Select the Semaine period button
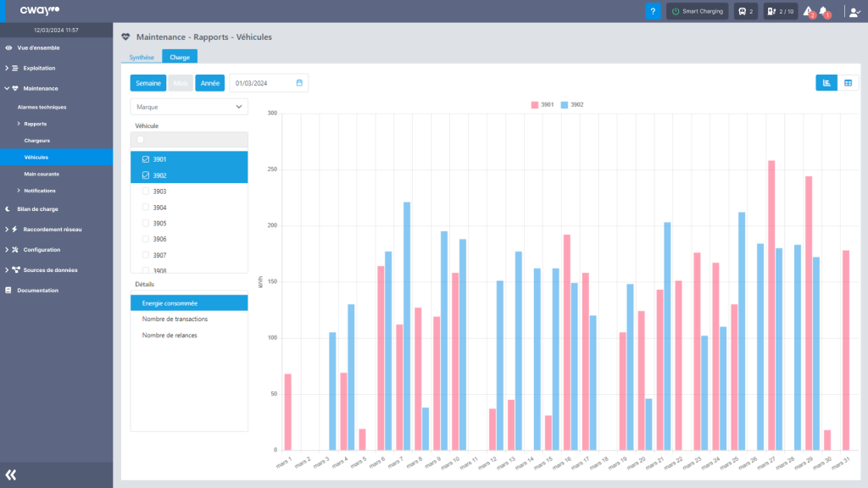 coord(147,83)
